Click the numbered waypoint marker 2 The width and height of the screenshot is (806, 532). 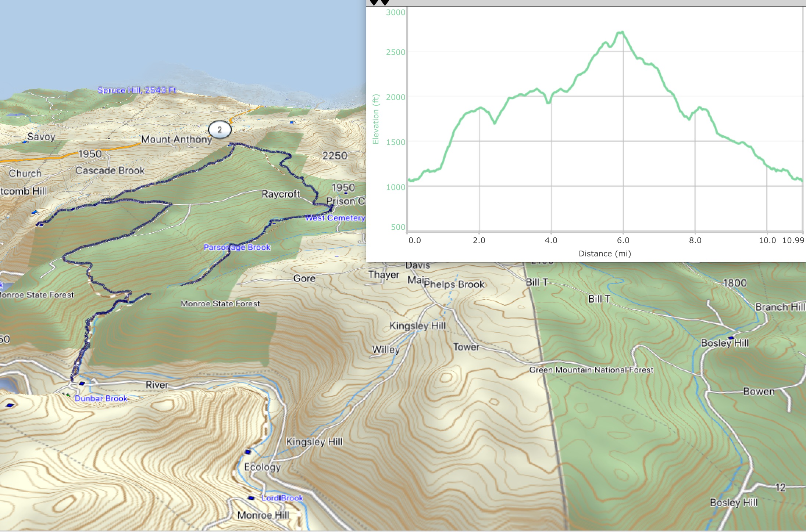coord(220,129)
